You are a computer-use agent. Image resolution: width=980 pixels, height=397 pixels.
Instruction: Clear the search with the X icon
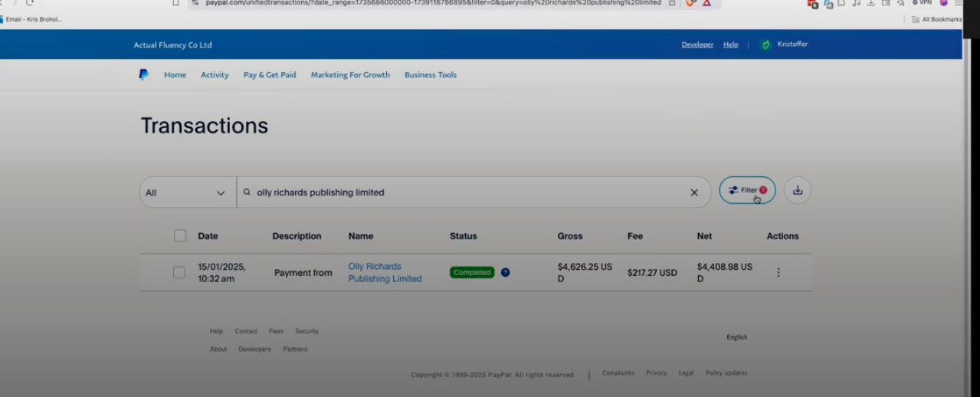(694, 192)
